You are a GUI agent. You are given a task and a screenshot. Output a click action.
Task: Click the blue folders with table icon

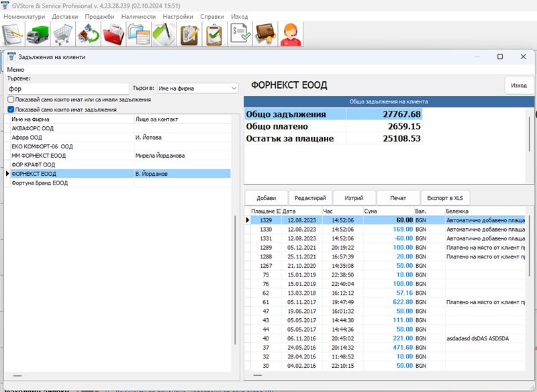coord(139,34)
